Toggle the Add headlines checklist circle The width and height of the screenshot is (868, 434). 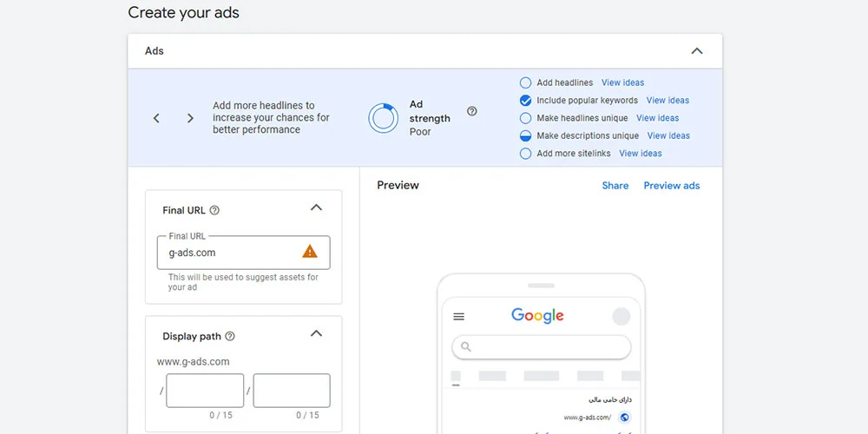(x=525, y=83)
